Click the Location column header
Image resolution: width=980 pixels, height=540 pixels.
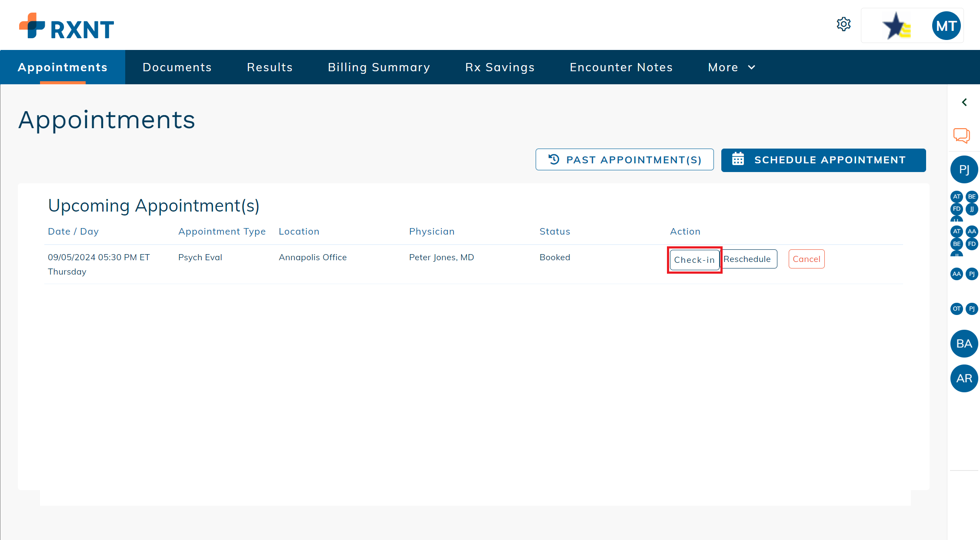click(299, 232)
